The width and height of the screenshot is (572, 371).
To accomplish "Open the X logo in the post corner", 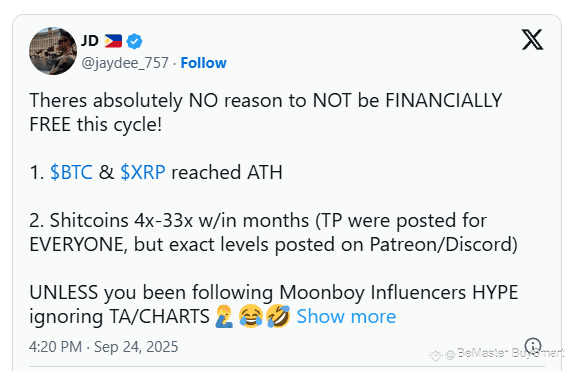I will click(x=532, y=40).
